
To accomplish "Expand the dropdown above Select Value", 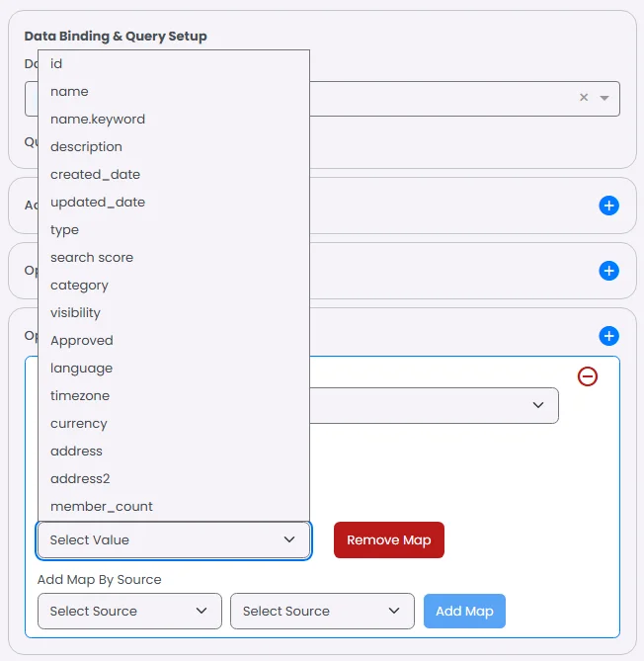I will pyautogui.click(x=538, y=405).
